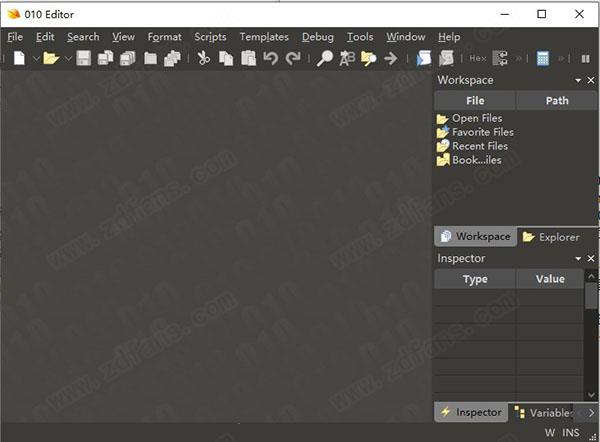Click the Close File toolbar icon
The image size is (600, 442).
click(x=150, y=58)
